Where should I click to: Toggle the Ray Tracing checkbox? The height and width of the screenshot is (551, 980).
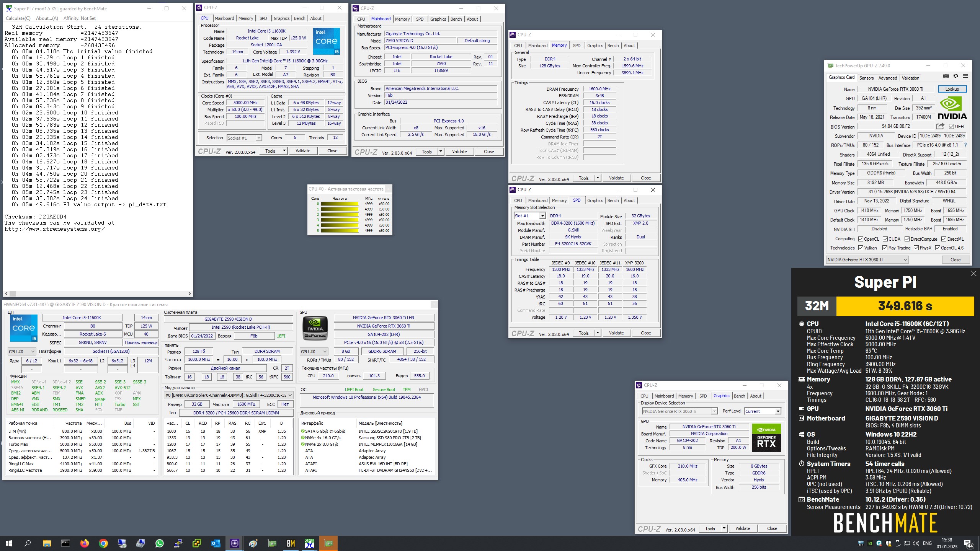(x=885, y=248)
